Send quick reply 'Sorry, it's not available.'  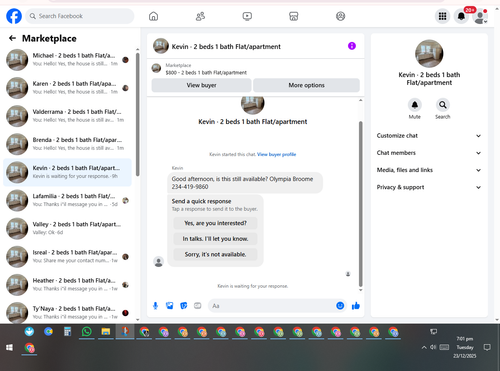(x=215, y=254)
